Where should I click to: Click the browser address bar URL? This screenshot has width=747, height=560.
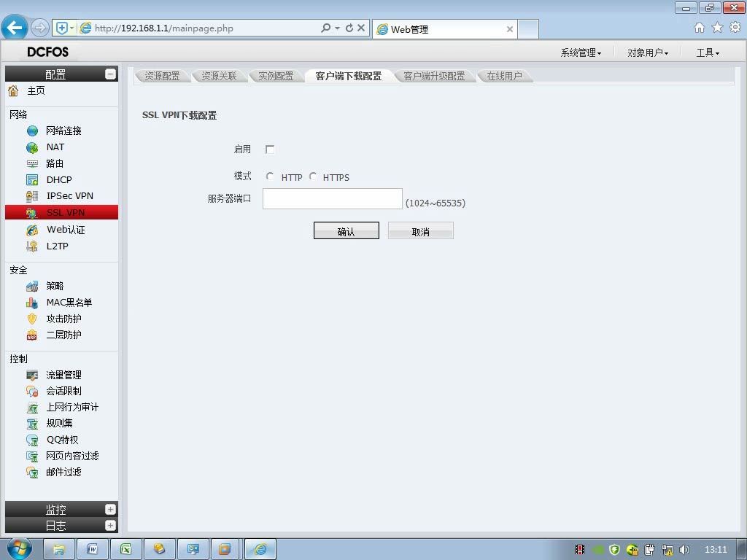[x=164, y=28]
